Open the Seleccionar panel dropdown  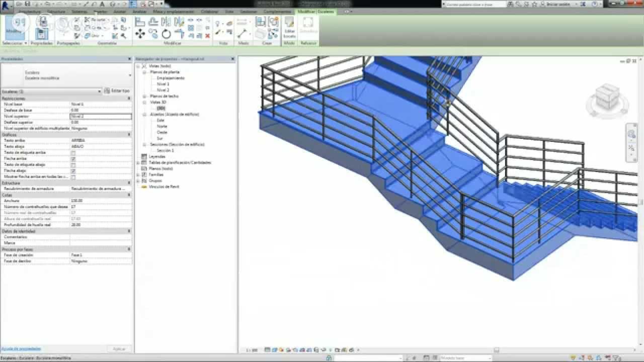(x=15, y=43)
